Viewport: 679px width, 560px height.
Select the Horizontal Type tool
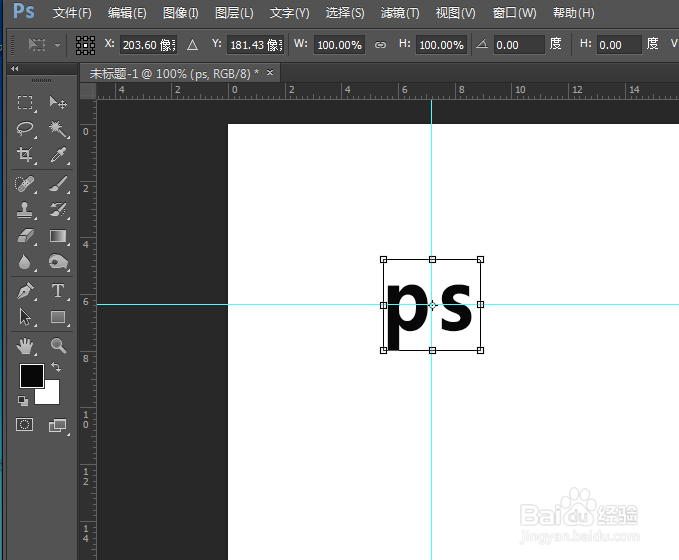coord(58,291)
